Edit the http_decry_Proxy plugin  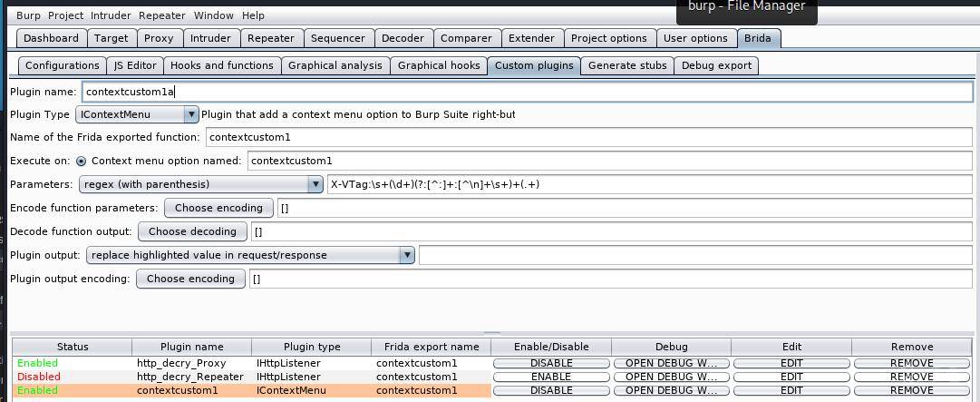coord(791,363)
